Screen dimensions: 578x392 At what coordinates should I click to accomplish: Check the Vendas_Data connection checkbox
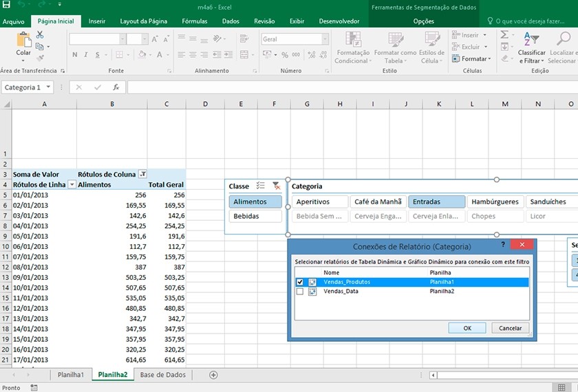tap(299, 292)
